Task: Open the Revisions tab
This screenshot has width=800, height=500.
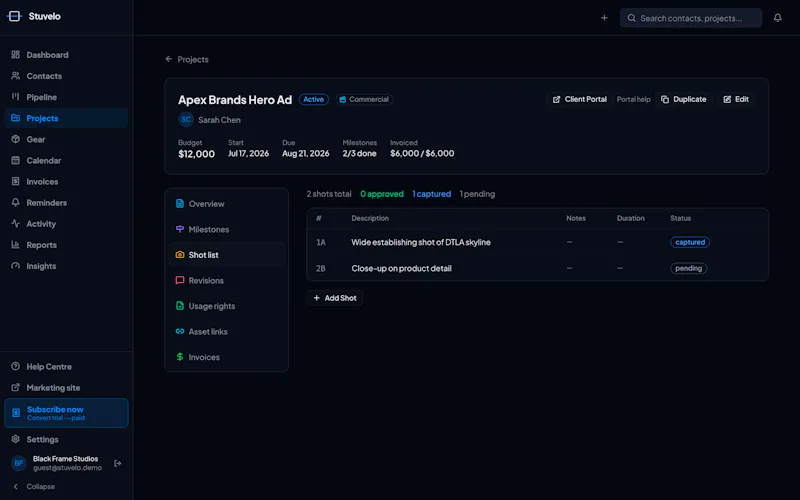Action: pyautogui.click(x=227, y=280)
